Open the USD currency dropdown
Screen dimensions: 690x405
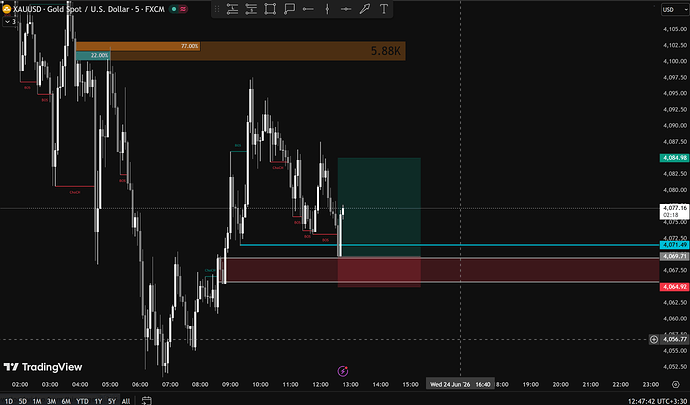pyautogui.click(x=675, y=10)
